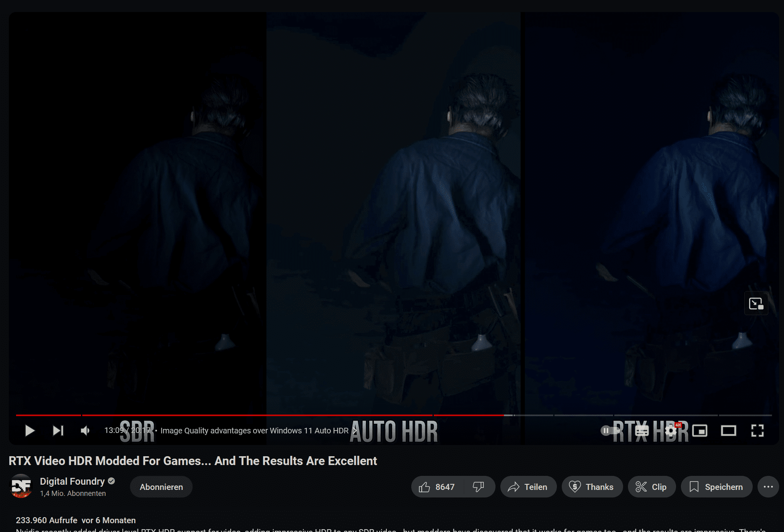Click the '1,4 Mio. Abonnenten' subscriber count
This screenshot has width=784, height=532.
73,494
